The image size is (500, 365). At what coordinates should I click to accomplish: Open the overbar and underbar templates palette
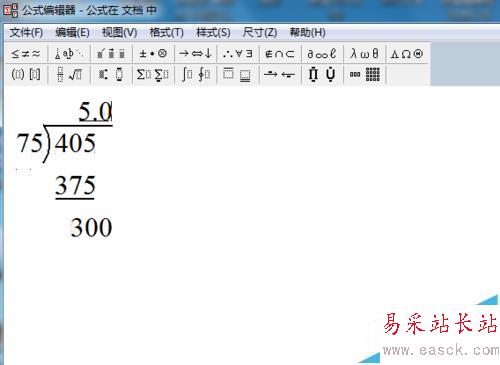tap(238, 74)
